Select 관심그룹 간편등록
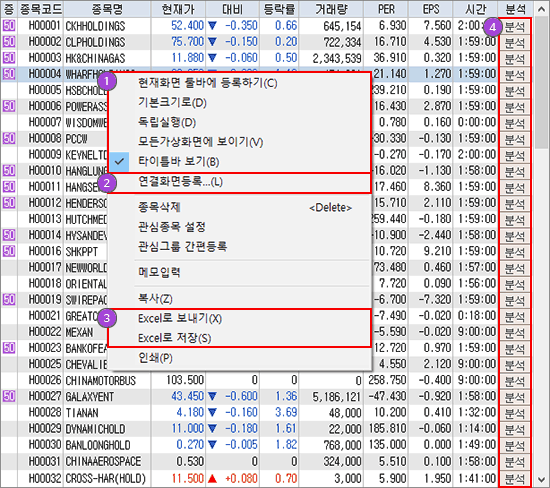This screenshot has height=488, width=550. point(182,246)
